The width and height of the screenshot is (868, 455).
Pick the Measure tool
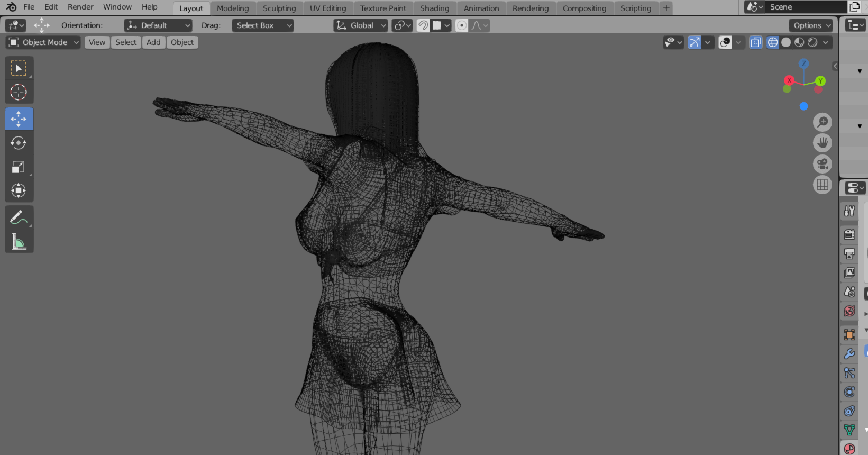(x=19, y=242)
